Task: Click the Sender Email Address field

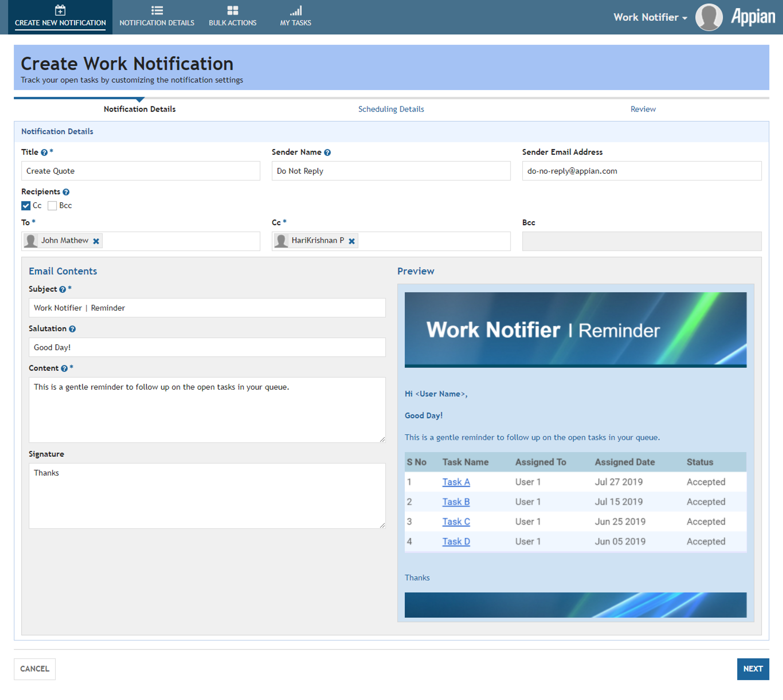Action: [x=642, y=171]
